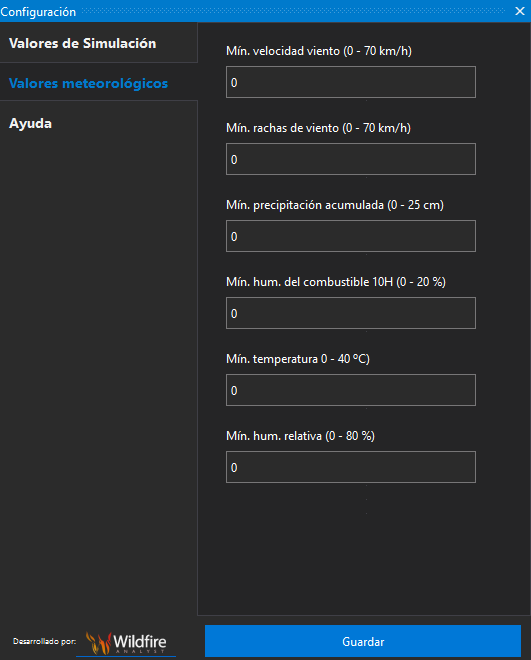
Task: Focus the Mín. rachas de viento field
Action: coord(350,159)
